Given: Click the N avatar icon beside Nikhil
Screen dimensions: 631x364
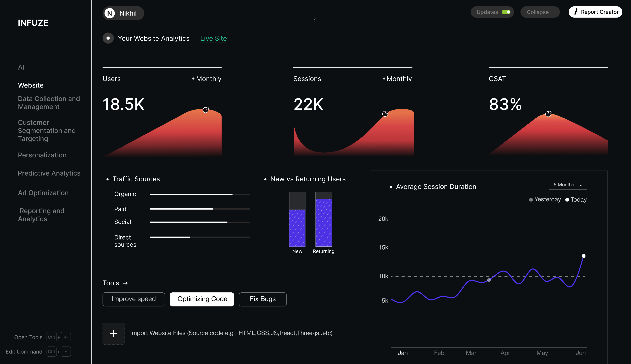Looking at the screenshot, I should [110, 13].
